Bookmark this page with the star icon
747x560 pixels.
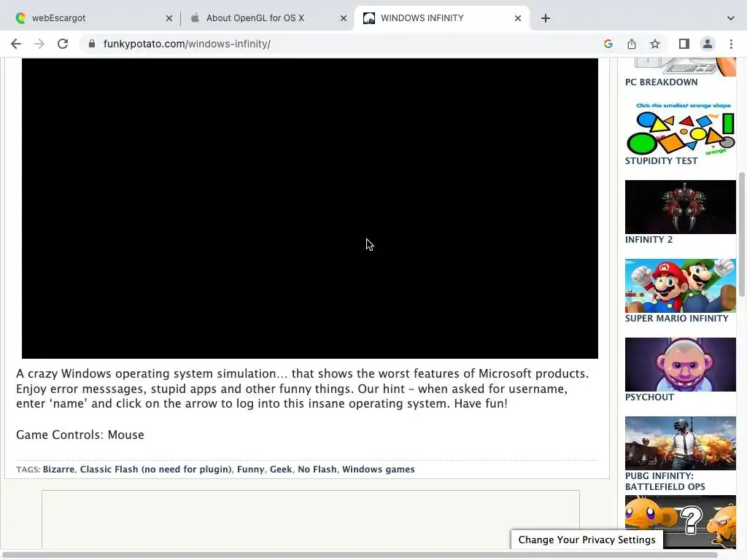[655, 44]
